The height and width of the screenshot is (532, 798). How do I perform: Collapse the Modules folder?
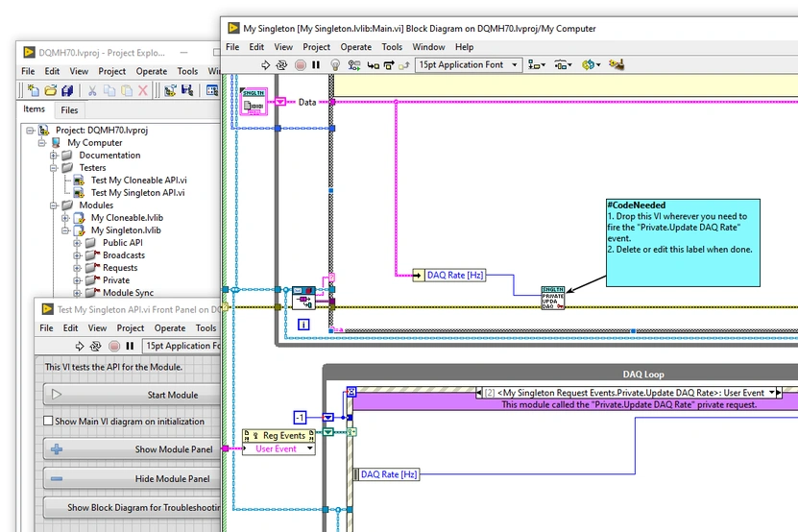pyautogui.click(x=54, y=206)
